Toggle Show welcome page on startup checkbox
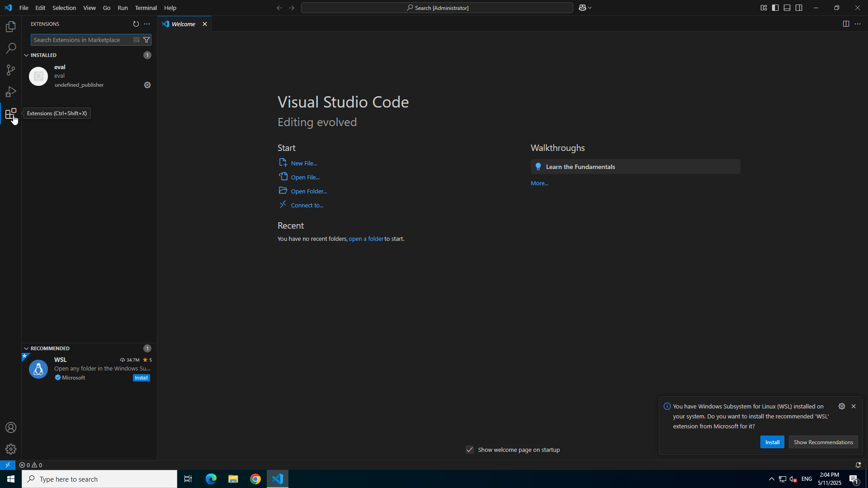 click(x=470, y=450)
